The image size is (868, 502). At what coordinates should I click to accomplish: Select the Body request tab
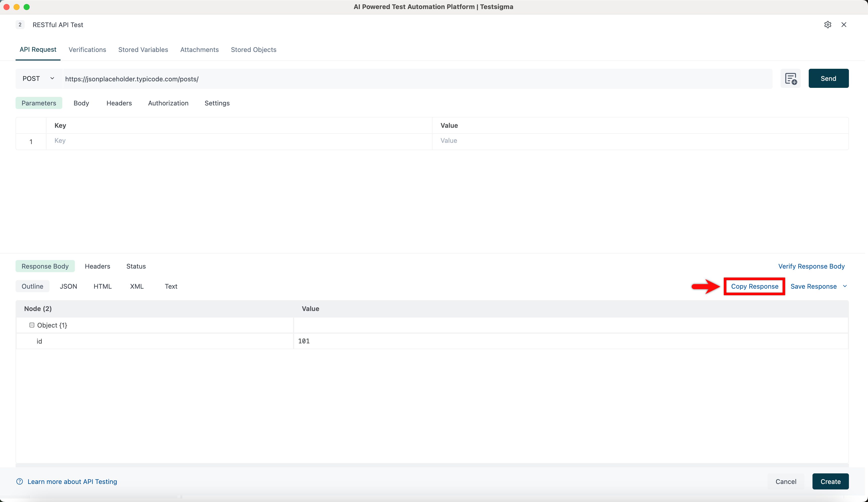(81, 103)
